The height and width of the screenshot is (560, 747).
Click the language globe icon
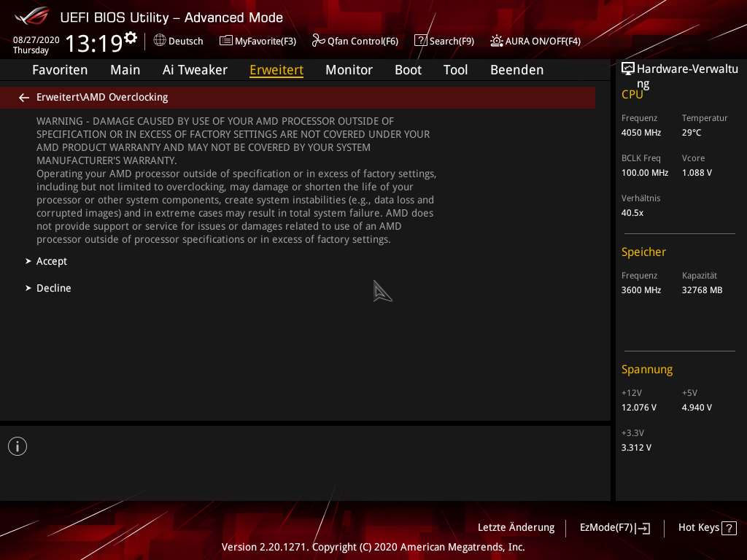point(160,40)
